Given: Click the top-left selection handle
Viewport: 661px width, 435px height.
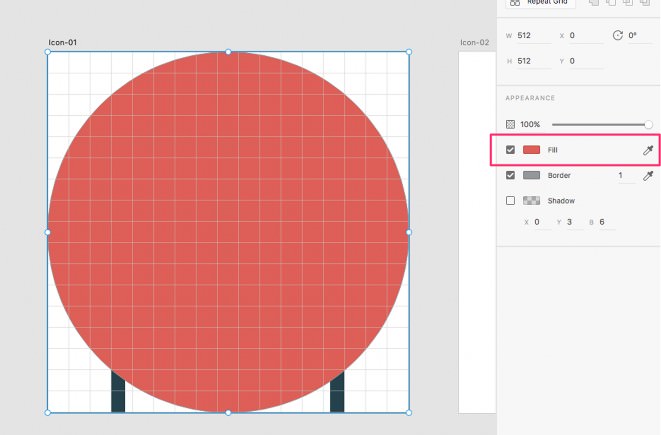Looking at the screenshot, I should [48, 52].
